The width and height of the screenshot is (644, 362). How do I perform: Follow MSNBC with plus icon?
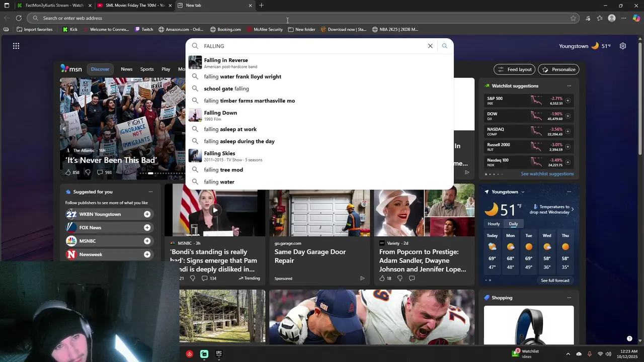click(x=147, y=241)
